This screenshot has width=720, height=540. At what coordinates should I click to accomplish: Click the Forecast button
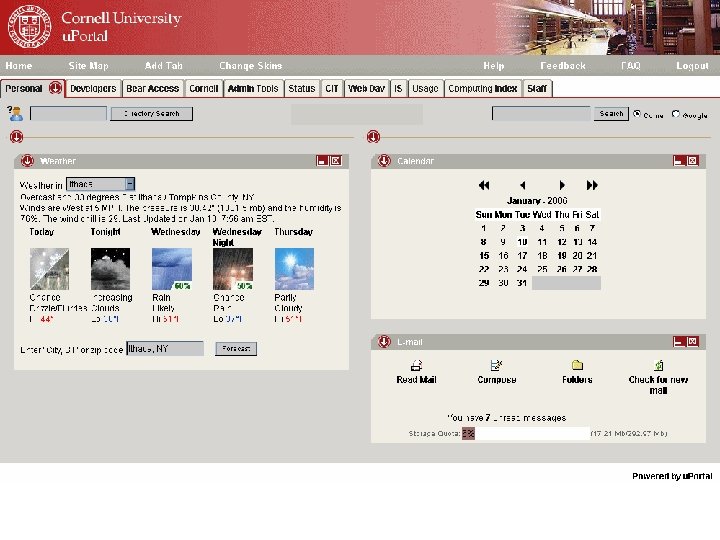(236, 349)
